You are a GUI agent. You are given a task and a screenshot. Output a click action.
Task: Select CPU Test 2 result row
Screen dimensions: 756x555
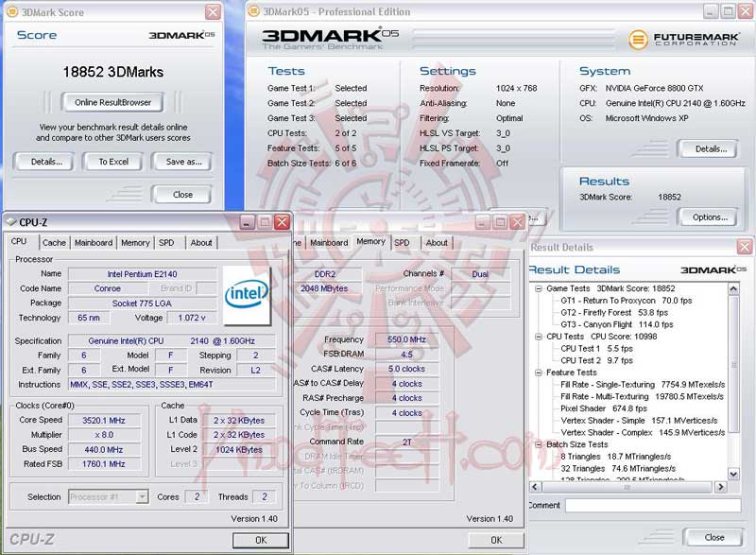coord(596,360)
